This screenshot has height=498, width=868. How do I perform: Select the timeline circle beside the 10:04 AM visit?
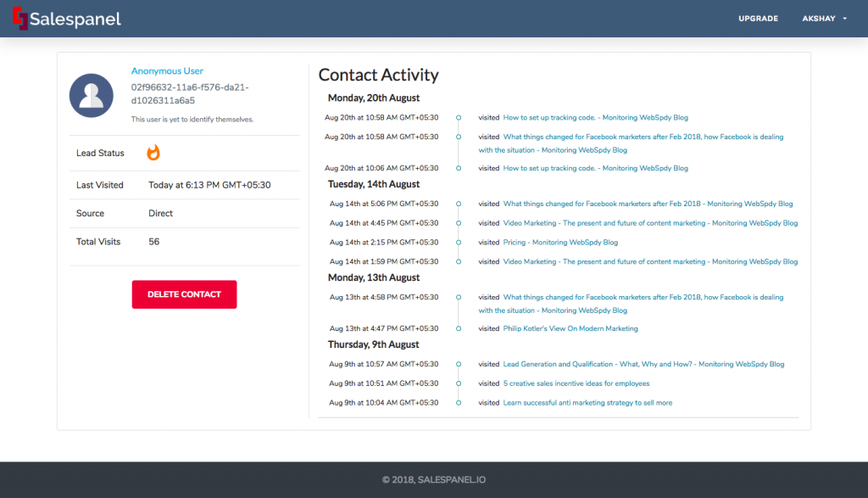(x=458, y=402)
